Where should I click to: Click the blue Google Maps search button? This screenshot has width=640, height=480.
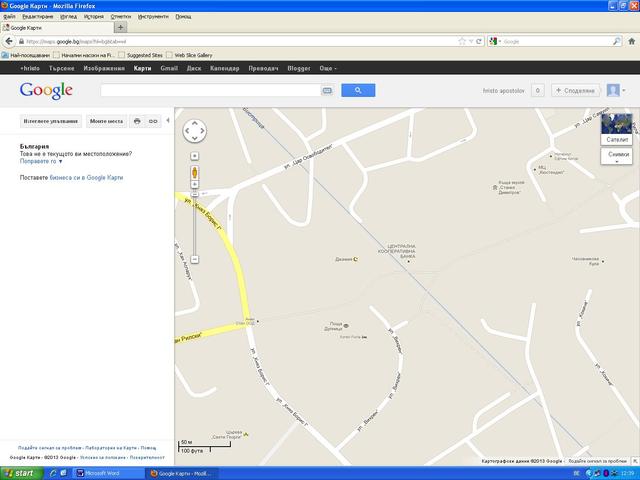[357, 90]
